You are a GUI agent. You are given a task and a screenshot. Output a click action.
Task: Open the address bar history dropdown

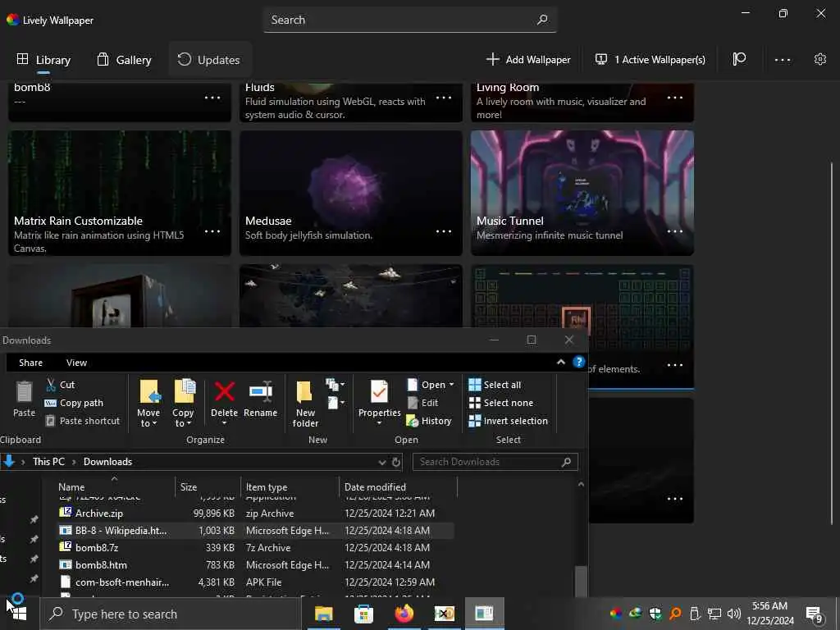click(382, 462)
